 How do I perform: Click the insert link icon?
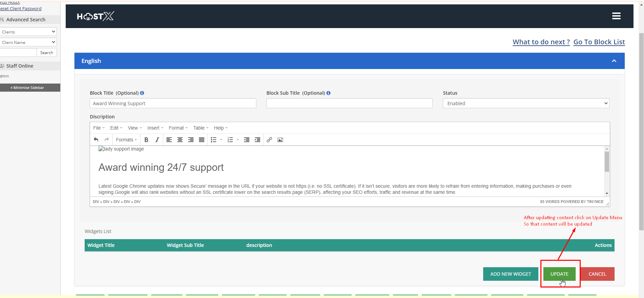pos(269,140)
